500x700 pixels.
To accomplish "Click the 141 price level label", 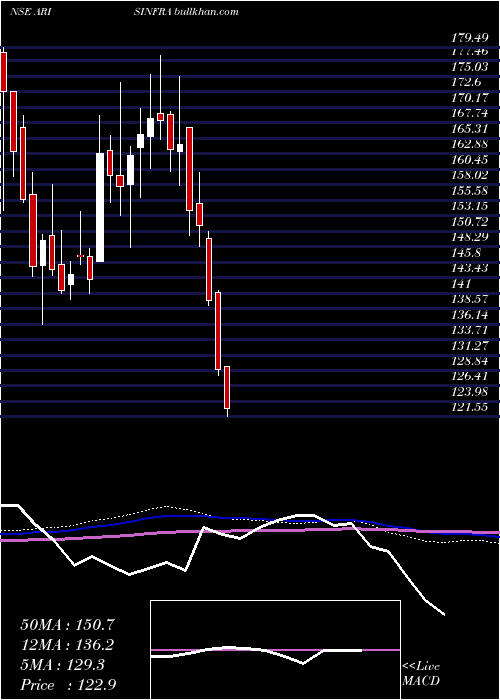I will click(463, 283).
